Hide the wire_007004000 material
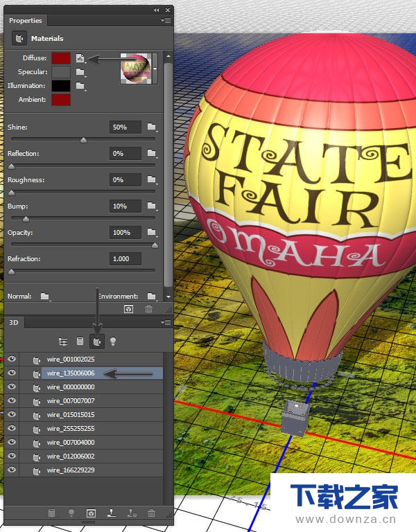 tap(12, 442)
